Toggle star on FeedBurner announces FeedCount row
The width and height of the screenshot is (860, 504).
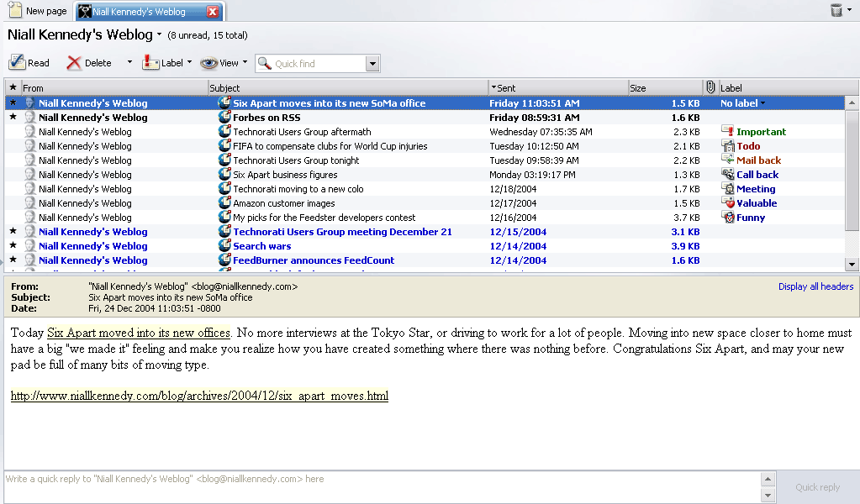click(13, 260)
